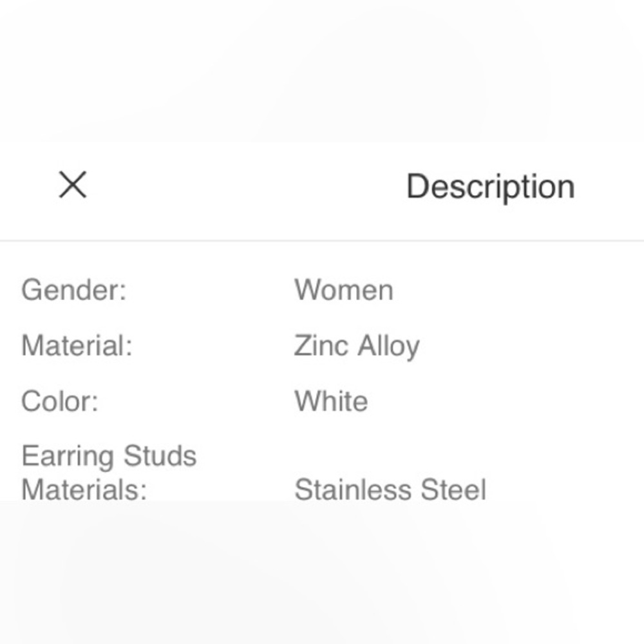Tap blank space right of White value
Image resolution: width=644 pixels, height=644 pixels.
[505, 401]
